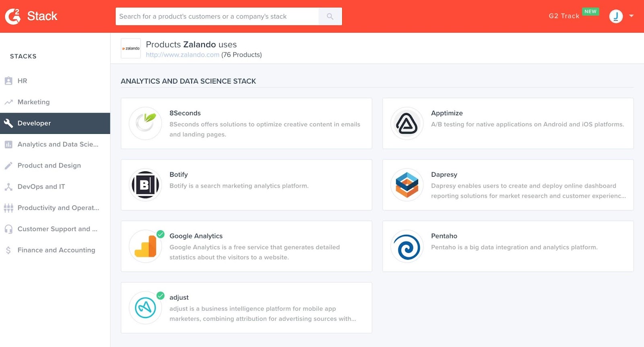
Task: Open Productivity and Operations stack
Action: coord(55,208)
